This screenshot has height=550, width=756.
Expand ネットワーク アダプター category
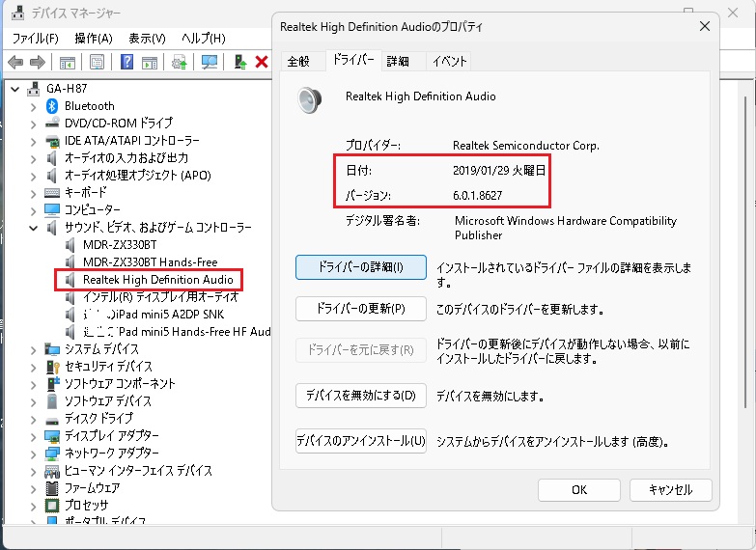point(33,454)
